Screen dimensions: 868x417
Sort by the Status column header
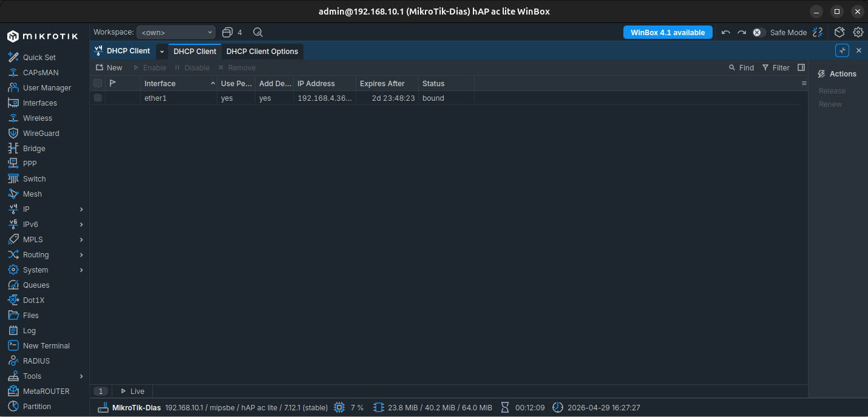tap(446, 83)
